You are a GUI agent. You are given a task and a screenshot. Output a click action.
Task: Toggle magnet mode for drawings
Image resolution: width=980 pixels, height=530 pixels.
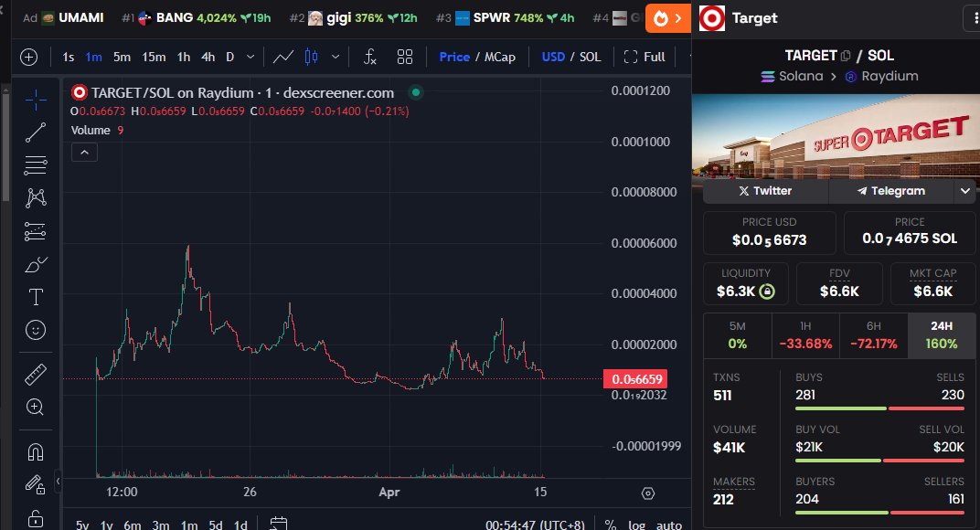pyautogui.click(x=36, y=452)
